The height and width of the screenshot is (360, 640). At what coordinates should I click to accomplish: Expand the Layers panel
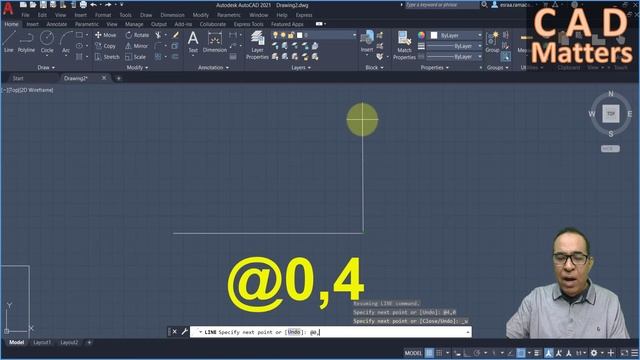(301, 68)
